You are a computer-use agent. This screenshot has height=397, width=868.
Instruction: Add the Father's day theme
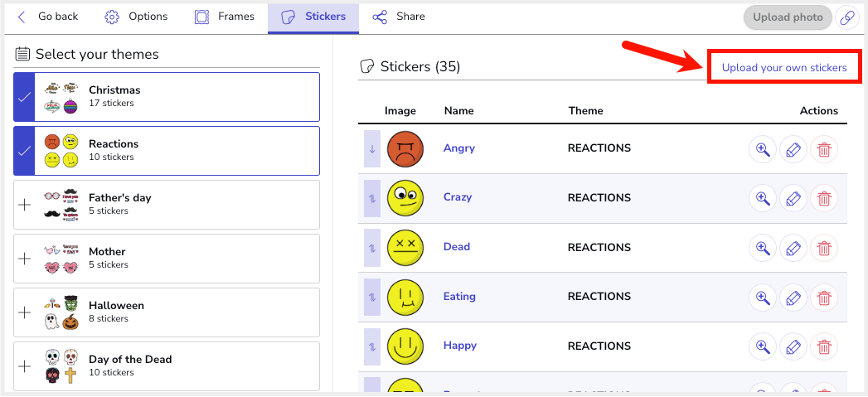click(x=24, y=205)
